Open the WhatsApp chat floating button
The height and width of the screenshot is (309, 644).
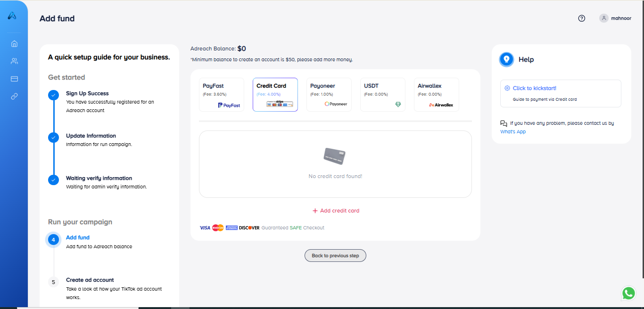(x=628, y=293)
